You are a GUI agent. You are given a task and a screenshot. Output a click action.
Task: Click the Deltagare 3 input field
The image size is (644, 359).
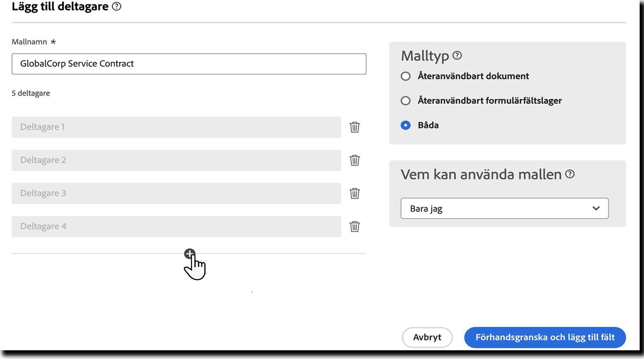176,193
